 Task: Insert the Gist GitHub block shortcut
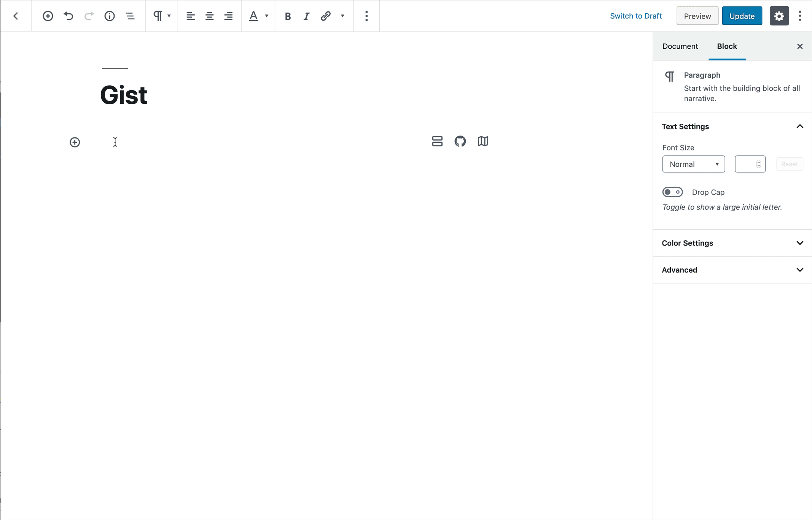tap(460, 141)
